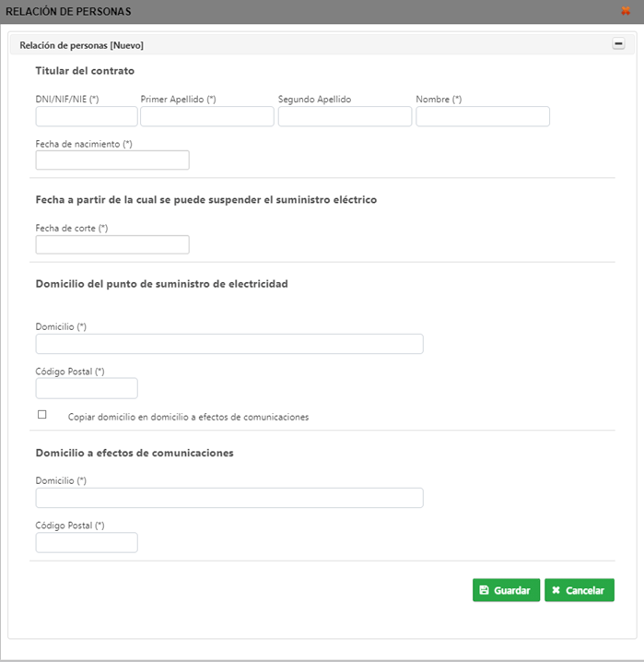This screenshot has width=644, height=662.
Task: Open the Fecha de nacimiento date field
Action: [x=112, y=160]
